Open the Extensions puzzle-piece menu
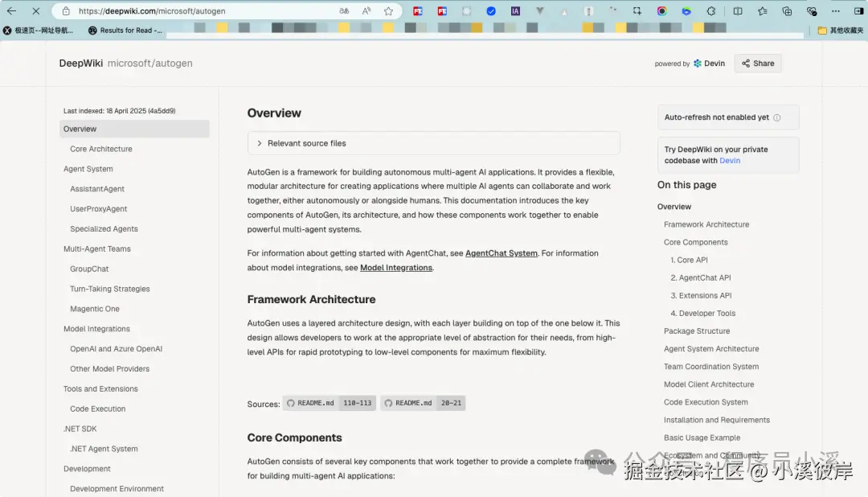This screenshot has width=868, height=497. click(710, 10)
